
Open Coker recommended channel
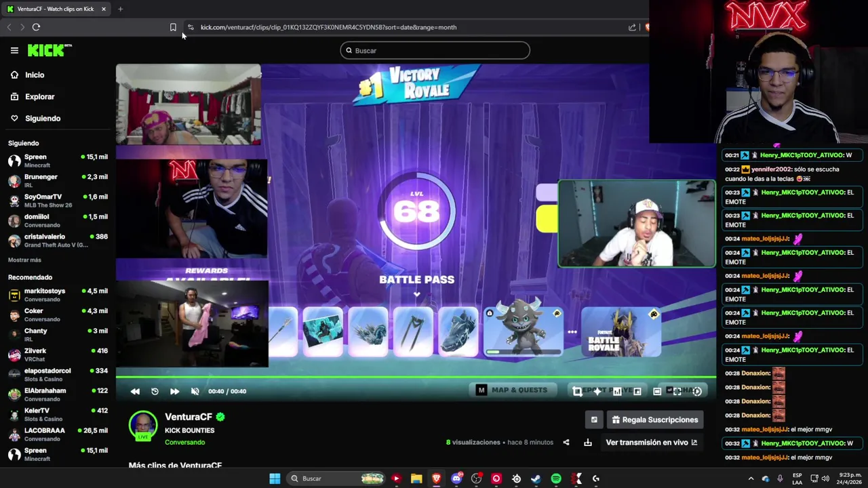point(58,314)
